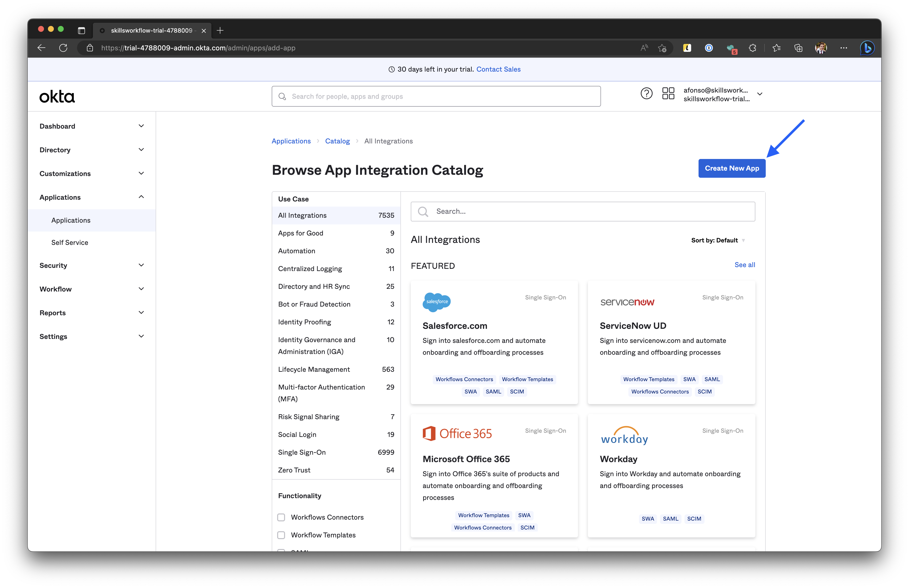Open the Sort by: Default dropdown
Image resolution: width=909 pixels, height=588 pixels.
click(x=718, y=240)
